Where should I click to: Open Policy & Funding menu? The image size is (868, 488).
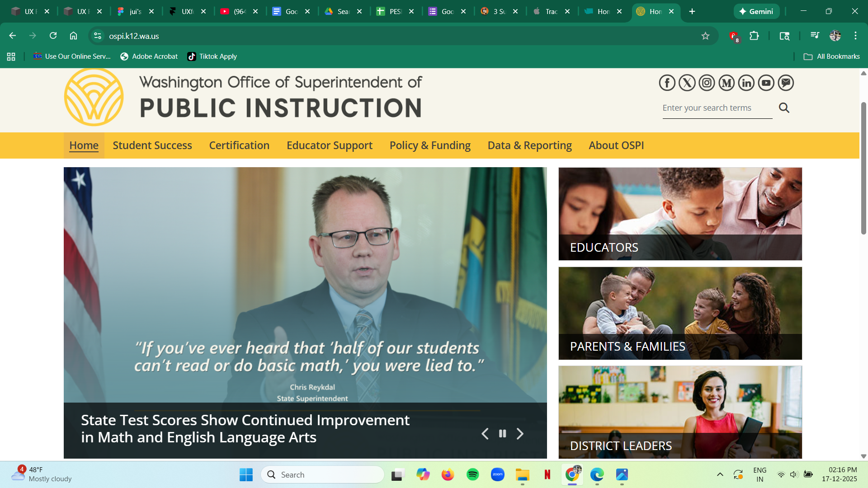[x=430, y=145]
